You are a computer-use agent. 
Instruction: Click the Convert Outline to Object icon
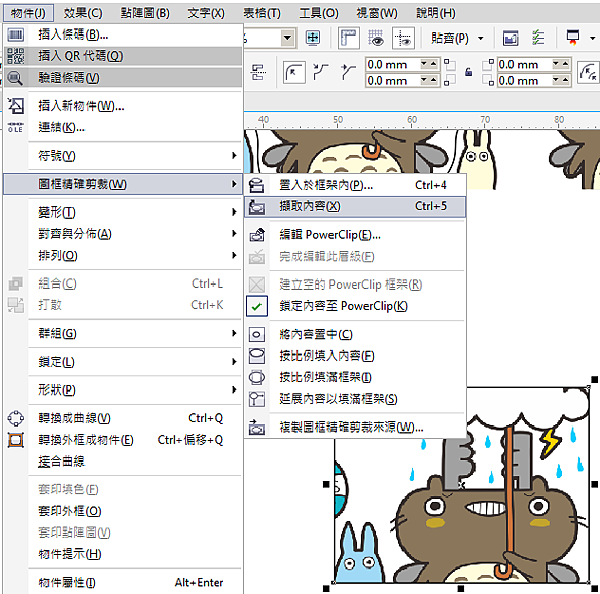(x=16, y=440)
